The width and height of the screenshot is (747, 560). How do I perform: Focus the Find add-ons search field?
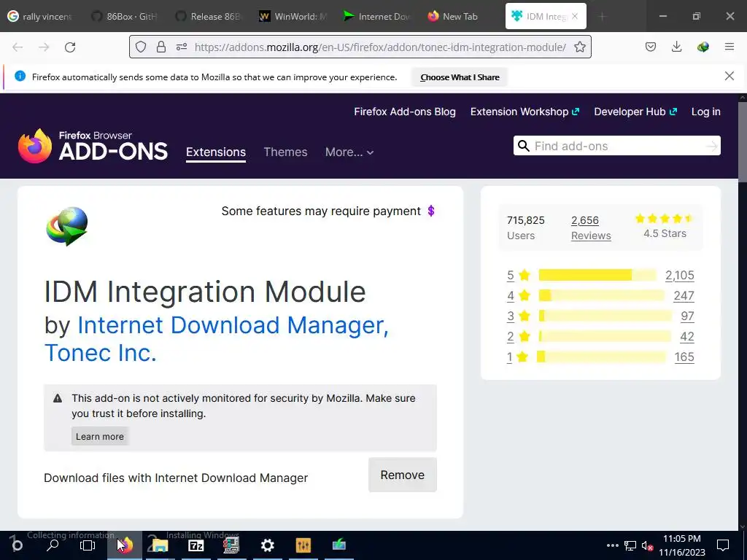(617, 146)
